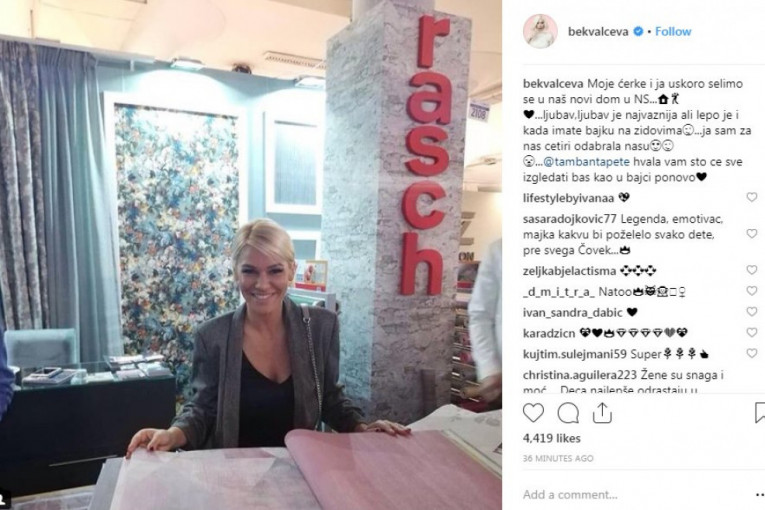Image resolution: width=765 pixels, height=510 pixels.
Task: Open bekvalceva username in header
Action: [598, 31]
